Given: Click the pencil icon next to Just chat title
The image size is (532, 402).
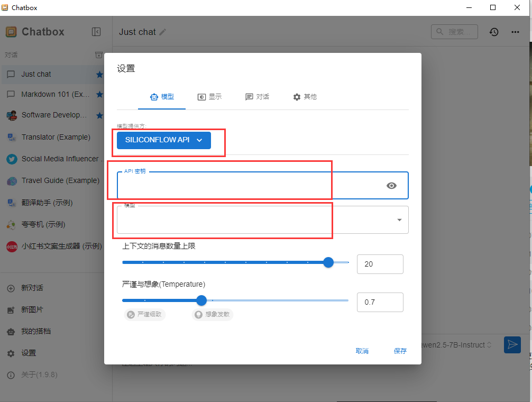Looking at the screenshot, I should [x=163, y=32].
